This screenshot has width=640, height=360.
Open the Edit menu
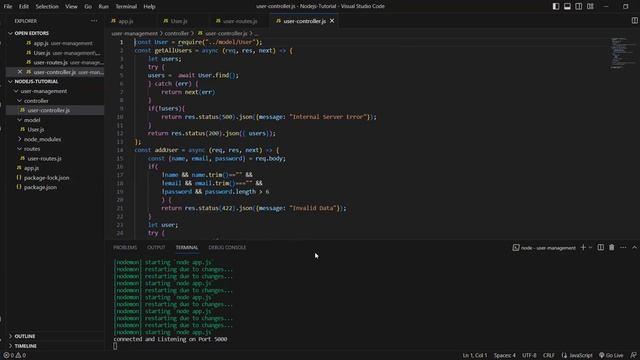24,7
